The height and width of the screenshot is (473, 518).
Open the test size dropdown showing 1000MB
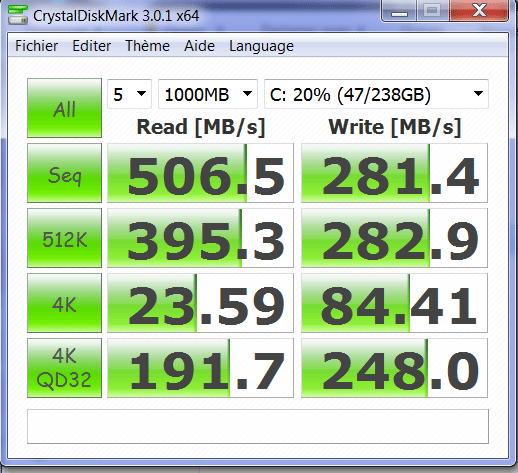pos(208,94)
